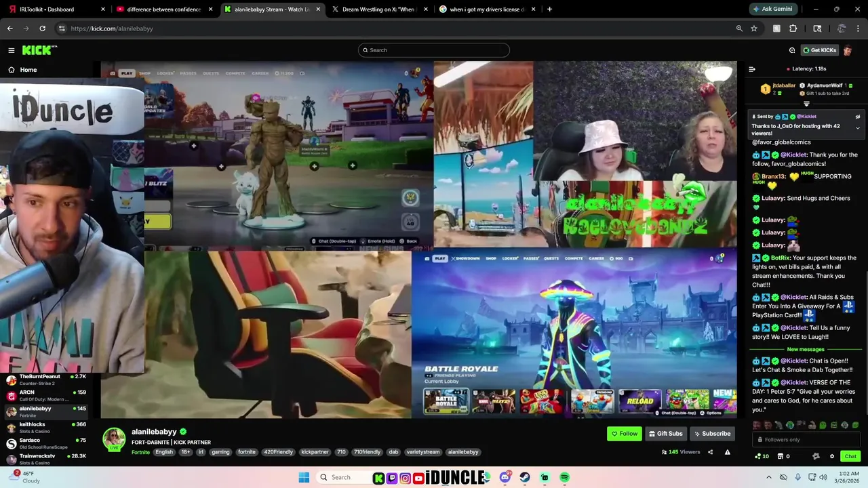
Task: Share the stream with the share icon
Action: [710, 452]
